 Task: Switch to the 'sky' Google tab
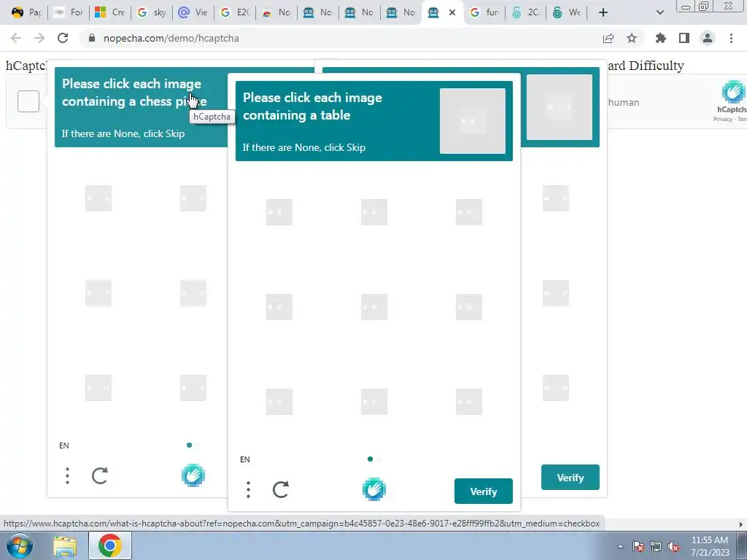[x=152, y=12]
